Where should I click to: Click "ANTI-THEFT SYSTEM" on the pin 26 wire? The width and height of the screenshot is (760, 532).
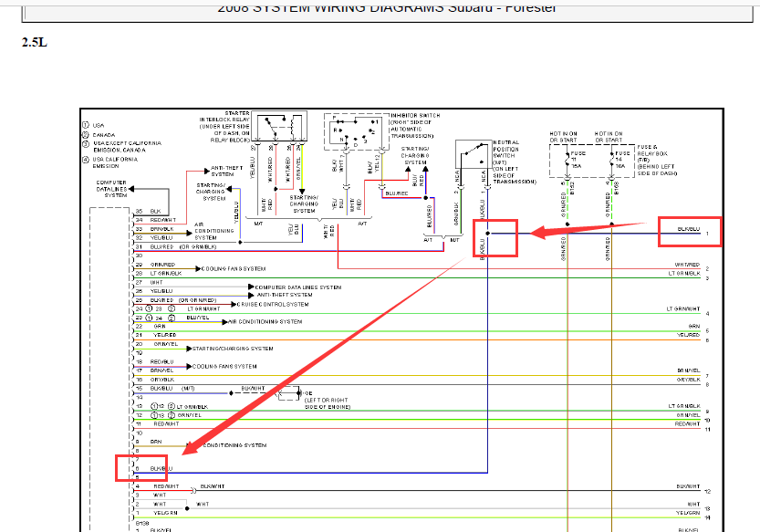coord(285,295)
